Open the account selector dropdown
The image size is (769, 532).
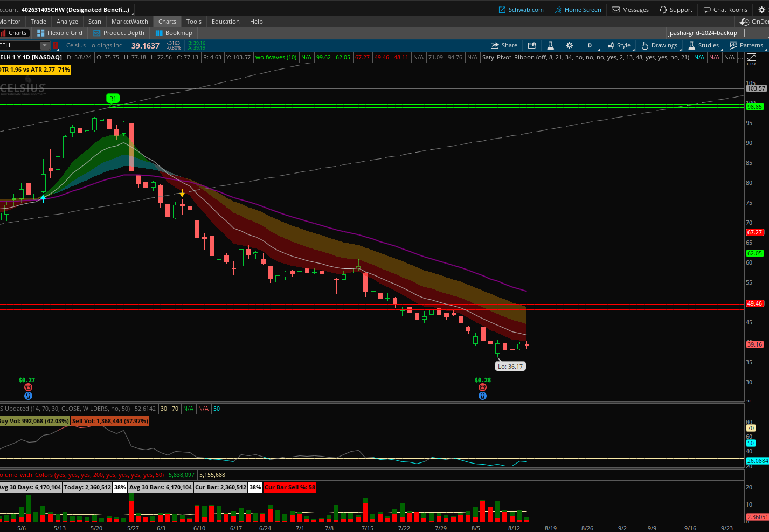pyautogui.click(x=67, y=10)
